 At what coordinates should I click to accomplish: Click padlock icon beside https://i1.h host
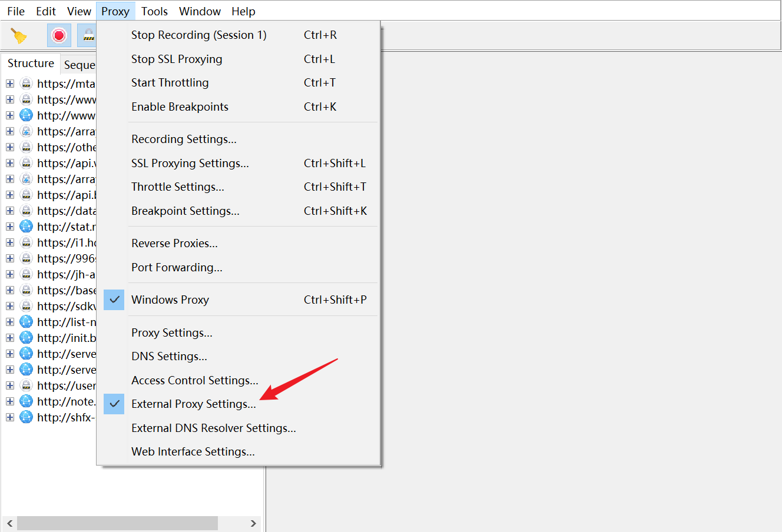coord(26,242)
